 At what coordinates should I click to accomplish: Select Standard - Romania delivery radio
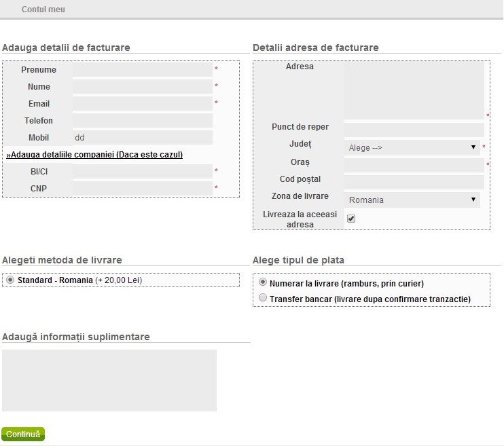[x=10, y=280]
